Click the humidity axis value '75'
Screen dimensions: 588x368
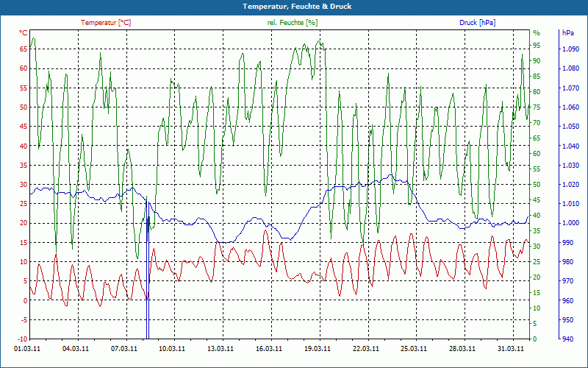(537, 107)
